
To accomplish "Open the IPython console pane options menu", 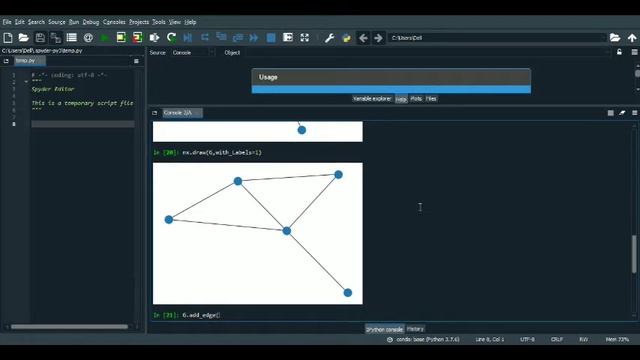I will pyautogui.click(x=634, y=113).
